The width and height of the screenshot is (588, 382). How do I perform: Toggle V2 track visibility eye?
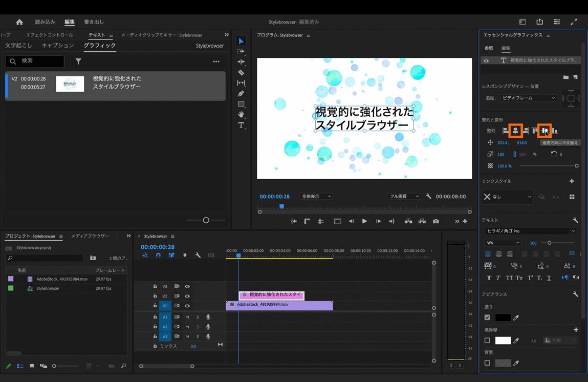tap(187, 296)
